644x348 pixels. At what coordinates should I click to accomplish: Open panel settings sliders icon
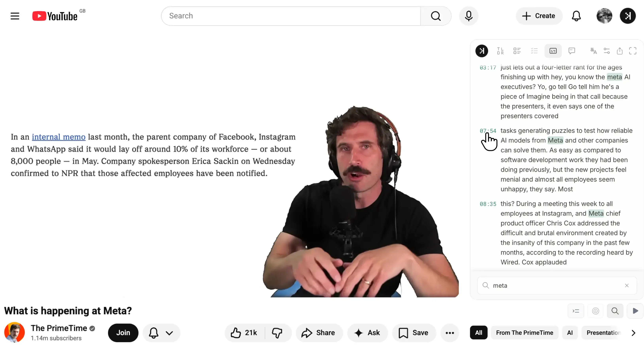pos(607,51)
